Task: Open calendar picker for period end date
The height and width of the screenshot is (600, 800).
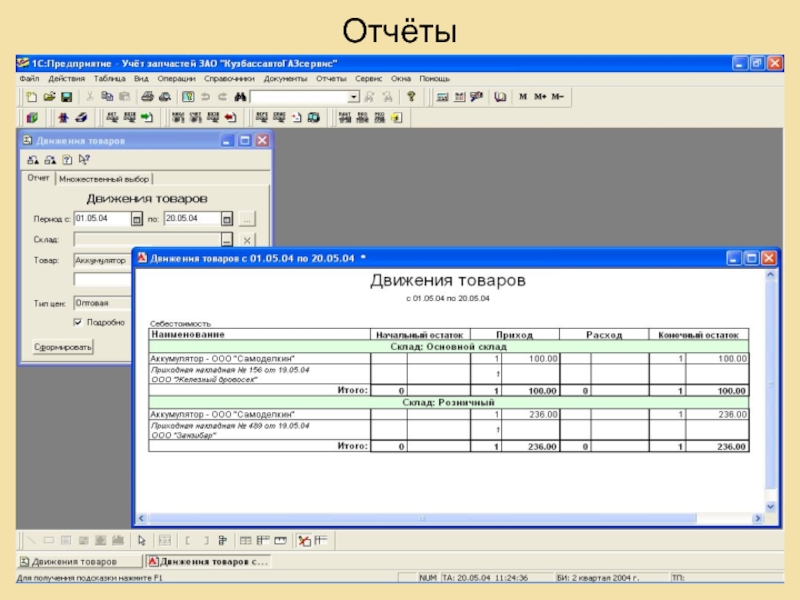Action: [x=227, y=218]
